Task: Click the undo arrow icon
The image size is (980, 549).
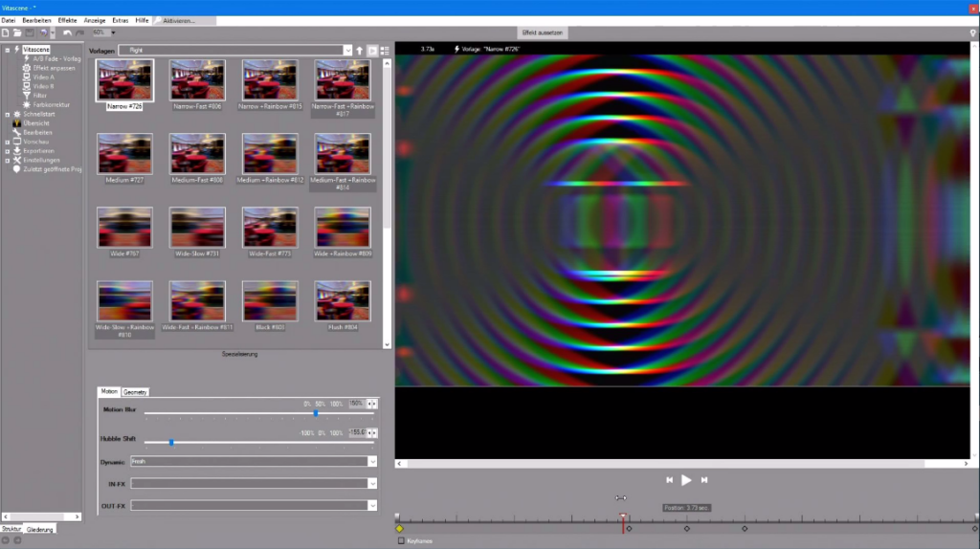Action: coord(67,33)
